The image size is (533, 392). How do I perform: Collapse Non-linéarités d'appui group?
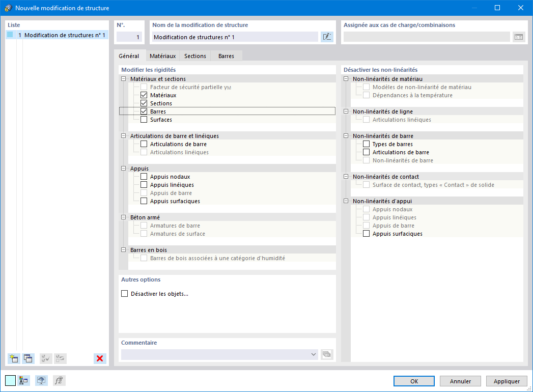coord(346,201)
